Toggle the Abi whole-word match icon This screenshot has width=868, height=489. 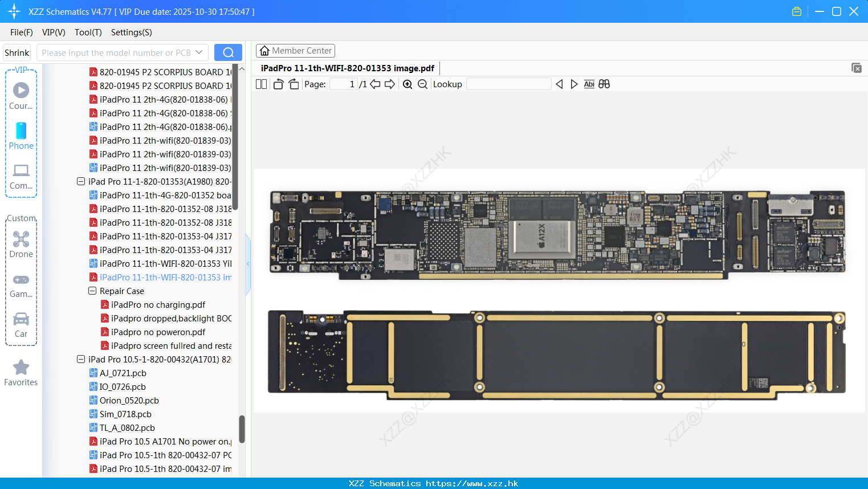pos(589,84)
